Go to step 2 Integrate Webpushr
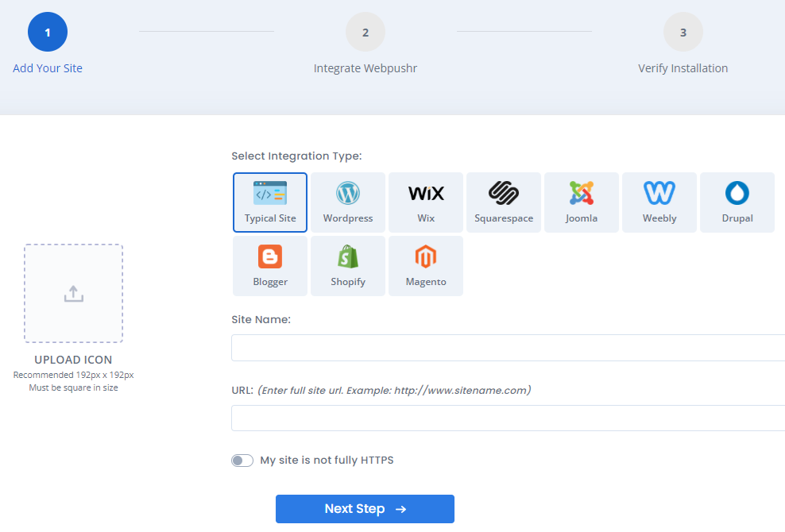Image resolution: width=785 pixels, height=532 pixels. [x=365, y=32]
